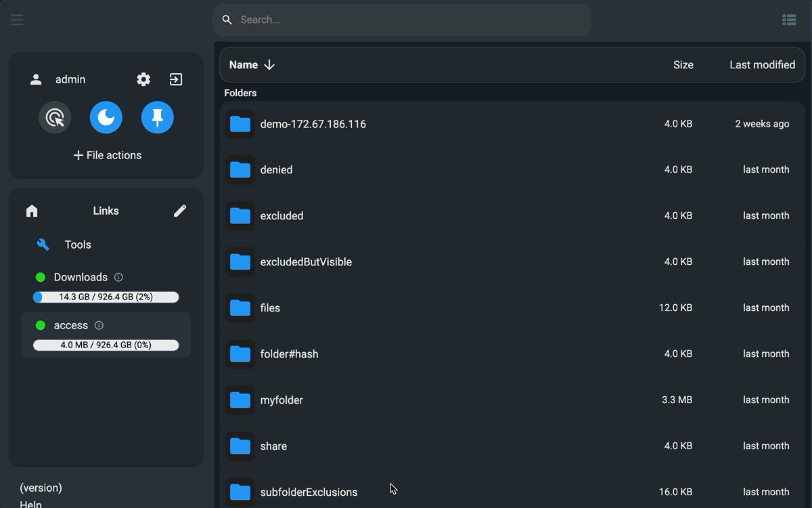Click access green status dot
Image resolution: width=812 pixels, height=508 pixels.
[x=40, y=325]
